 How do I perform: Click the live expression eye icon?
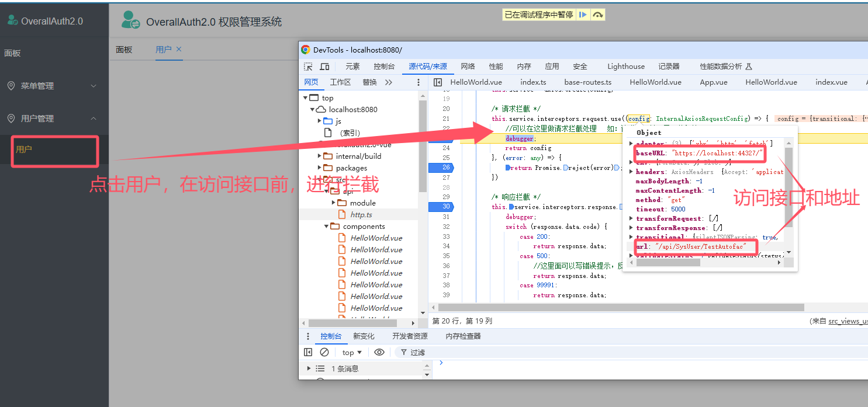tap(379, 352)
